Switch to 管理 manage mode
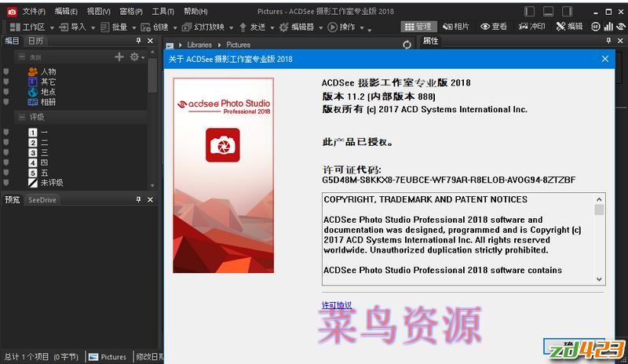Viewport: 628px width, 364px height. click(418, 27)
